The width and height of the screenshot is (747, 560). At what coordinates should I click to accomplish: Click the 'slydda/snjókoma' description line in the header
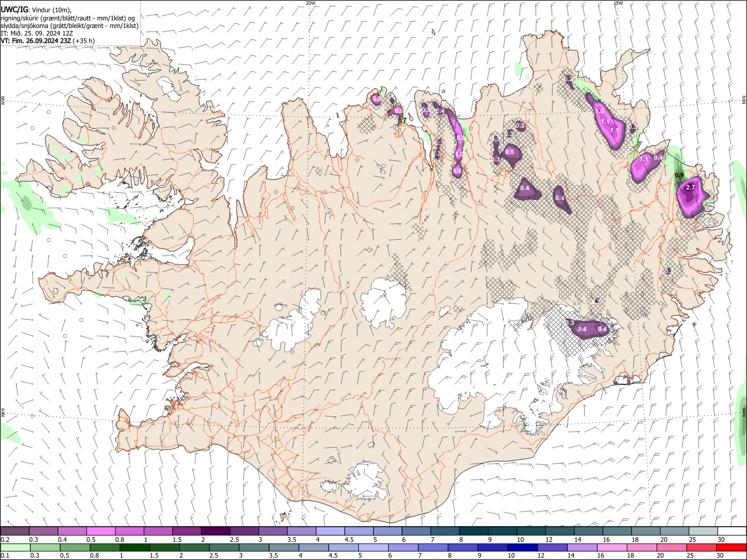tap(69, 26)
